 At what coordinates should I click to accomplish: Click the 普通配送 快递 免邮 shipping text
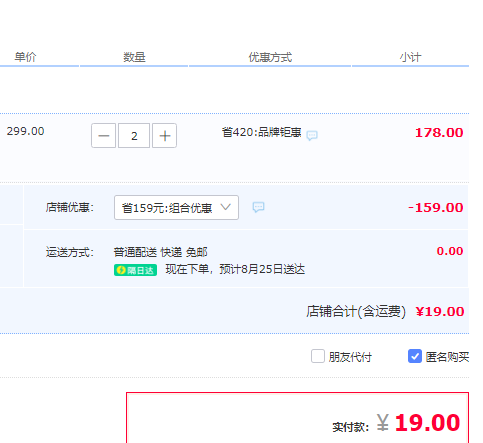pyautogui.click(x=161, y=252)
